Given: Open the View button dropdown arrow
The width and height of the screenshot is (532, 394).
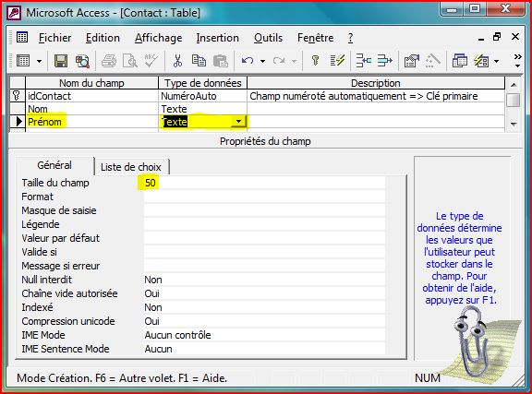Looking at the screenshot, I should click(x=39, y=62).
